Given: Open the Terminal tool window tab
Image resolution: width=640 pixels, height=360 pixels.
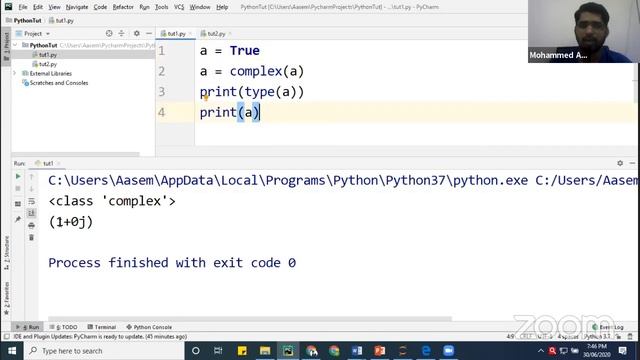Looking at the screenshot, I should (x=102, y=327).
